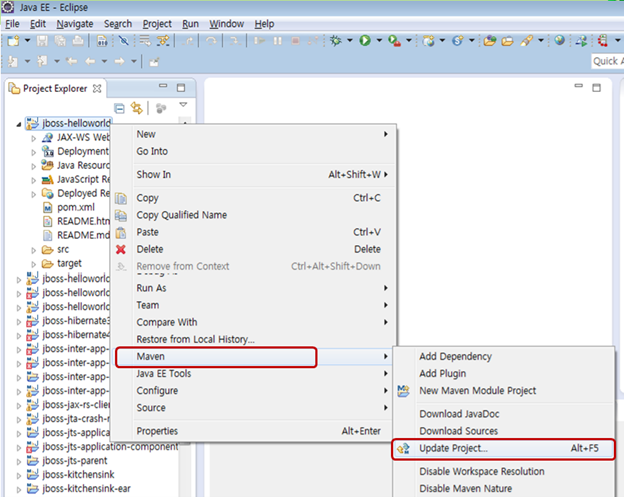This screenshot has height=497, width=624.
Task: Click the Copy icon in the context menu
Action: 121,198
